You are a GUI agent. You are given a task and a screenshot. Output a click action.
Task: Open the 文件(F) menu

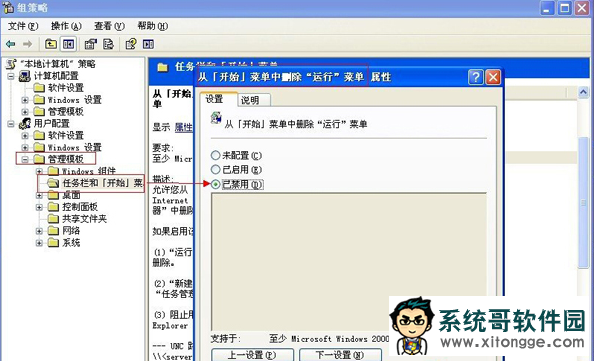tap(23, 26)
